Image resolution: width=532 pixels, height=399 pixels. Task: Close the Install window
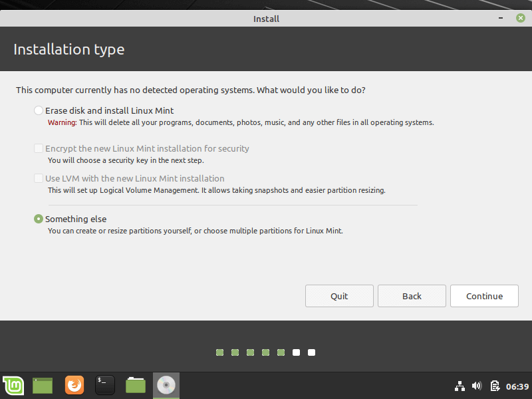point(521,18)
